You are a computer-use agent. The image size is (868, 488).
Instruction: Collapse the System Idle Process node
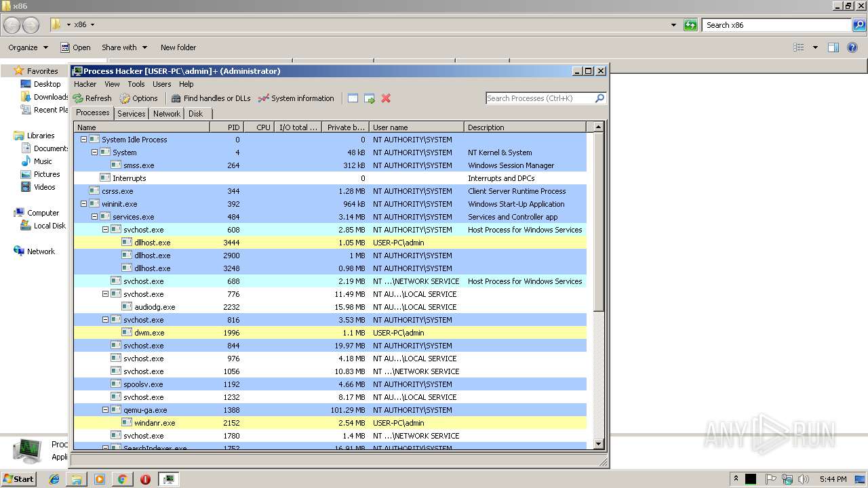coord(83,140)
